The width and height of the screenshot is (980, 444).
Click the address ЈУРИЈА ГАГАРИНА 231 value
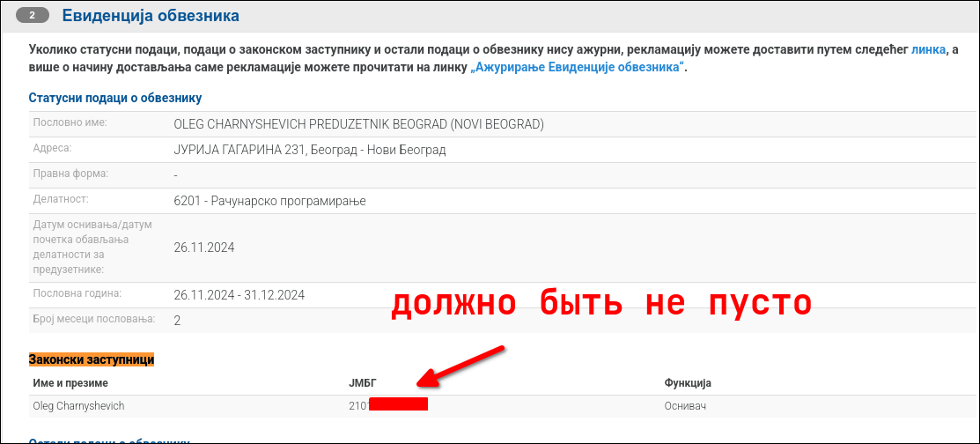click(310, 150)
